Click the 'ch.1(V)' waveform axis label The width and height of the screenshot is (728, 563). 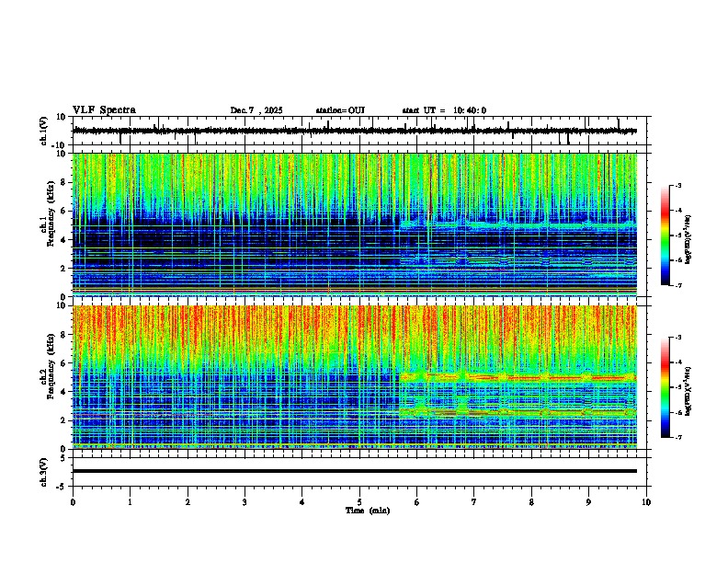(44, 131)
